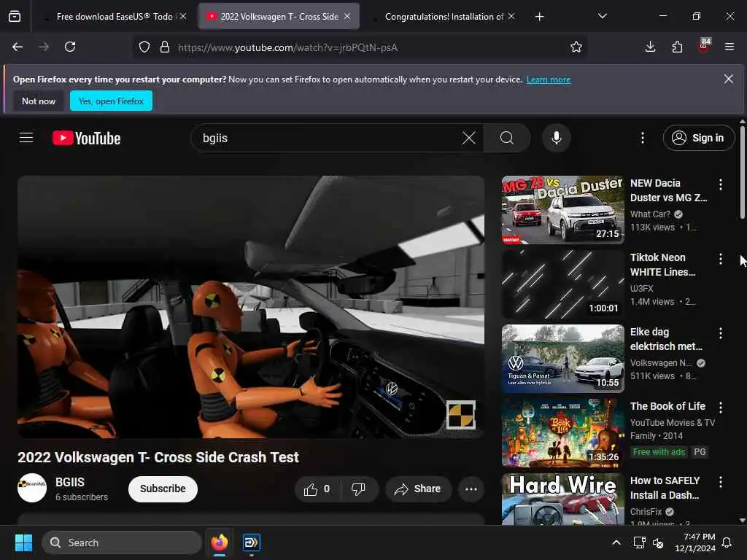The image size is (747, 560).
Task: Open Firefox View icon in tab strip
Action: [x=15, y=17]
